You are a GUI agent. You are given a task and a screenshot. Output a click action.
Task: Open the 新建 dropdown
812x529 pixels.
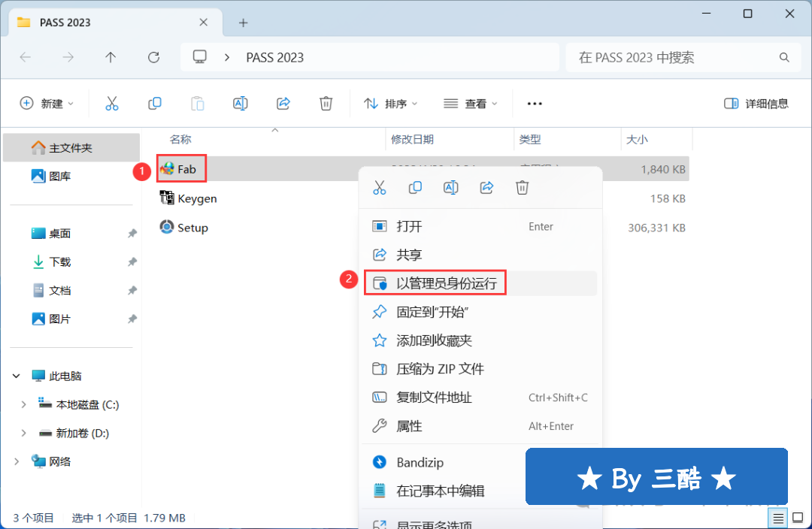coord(47,104)
